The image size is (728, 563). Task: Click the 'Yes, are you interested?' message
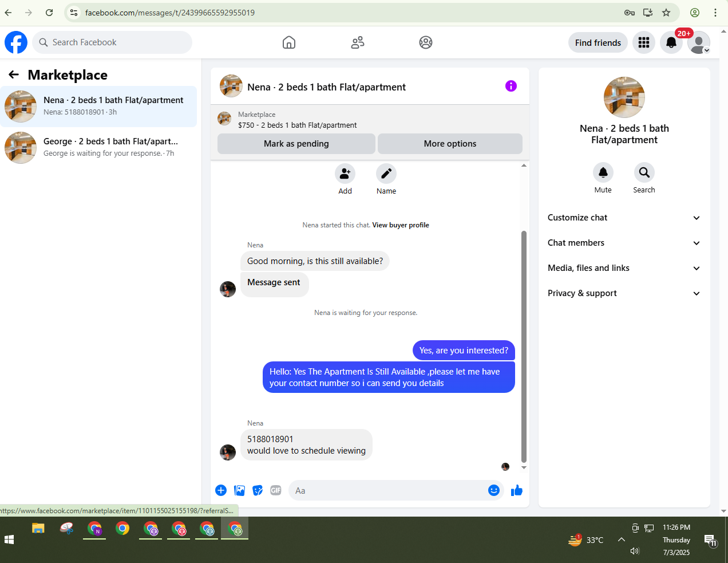[464, 351]
